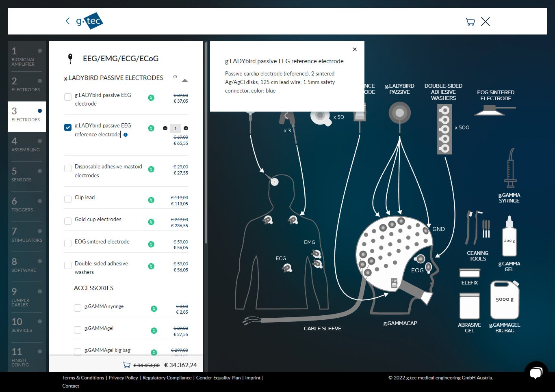Click the g.GAMMA syringe illustration
Screen dimensions: 555x392
click(510, 168)
